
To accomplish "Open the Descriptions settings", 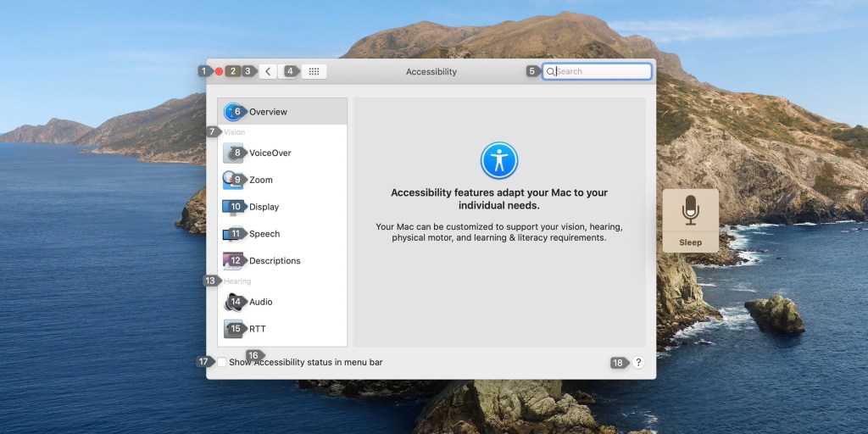I will coord(274,261).
